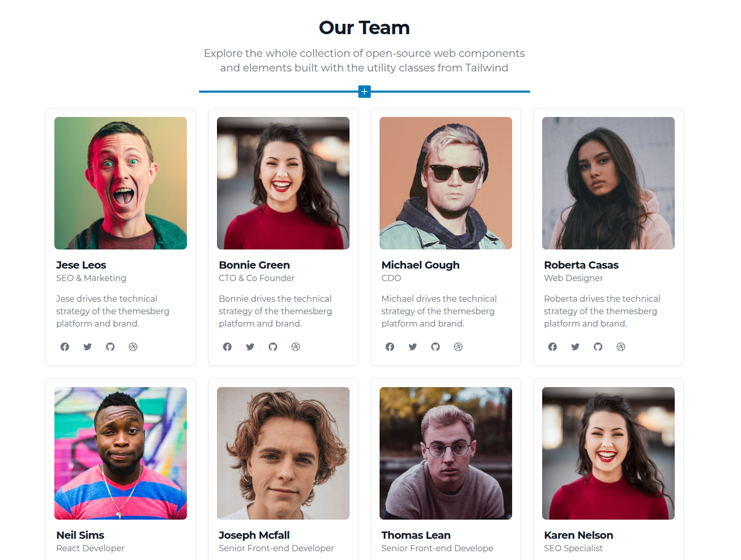Screen dimensions: 741x560
Task: Click the Michael Gough name heading
Action: click(x=420, y=265)
